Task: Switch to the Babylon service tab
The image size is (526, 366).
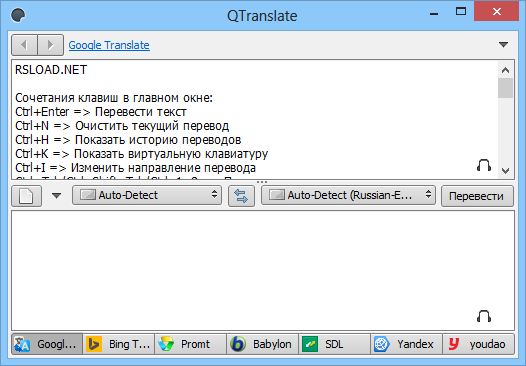Action: point(262,344)
